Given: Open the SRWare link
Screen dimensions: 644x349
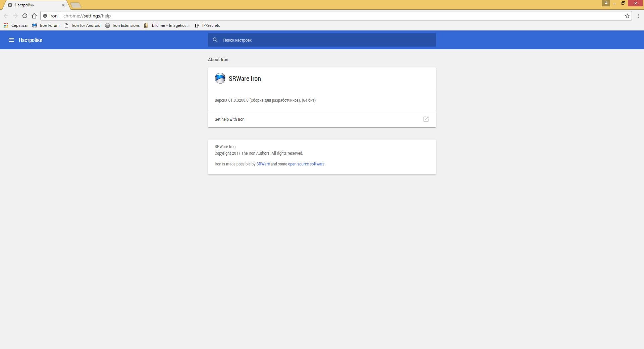Looking at the screenshot, I should click(x=263, y=164).
